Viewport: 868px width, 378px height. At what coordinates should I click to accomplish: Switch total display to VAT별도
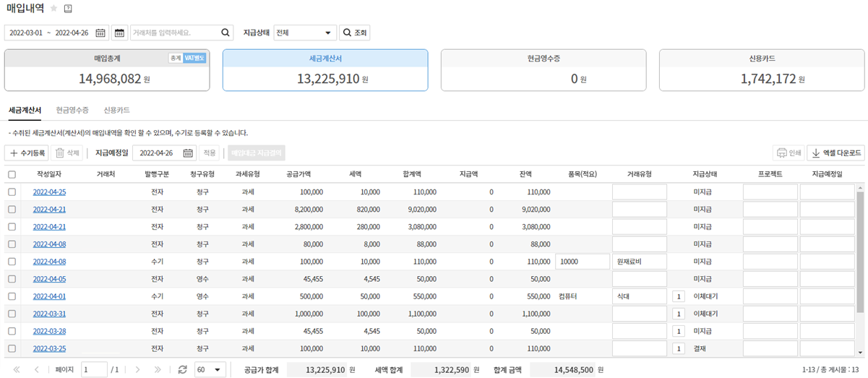coord(194,58)
